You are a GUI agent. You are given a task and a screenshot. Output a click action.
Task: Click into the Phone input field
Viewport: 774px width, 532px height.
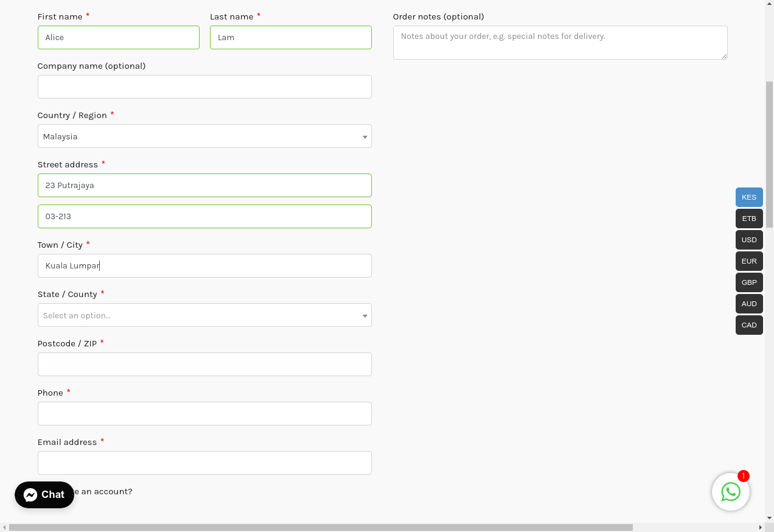pyautogui.click(x=204, y=414)
